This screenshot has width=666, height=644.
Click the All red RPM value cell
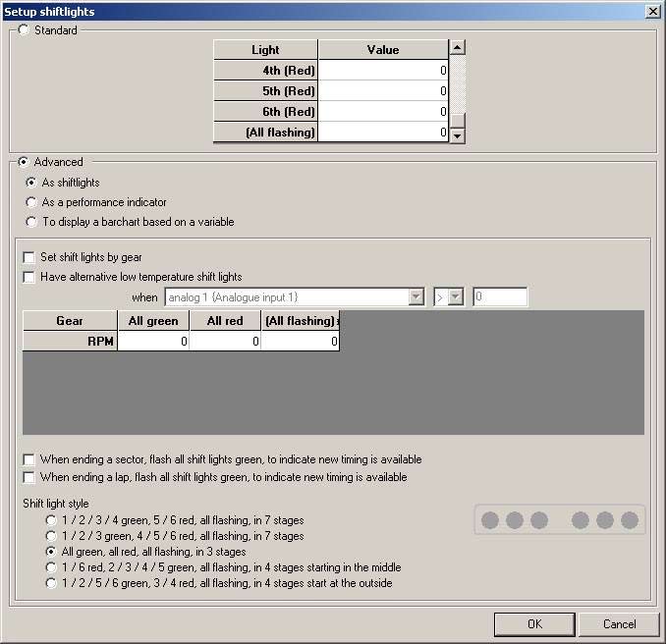coord(225,342)
